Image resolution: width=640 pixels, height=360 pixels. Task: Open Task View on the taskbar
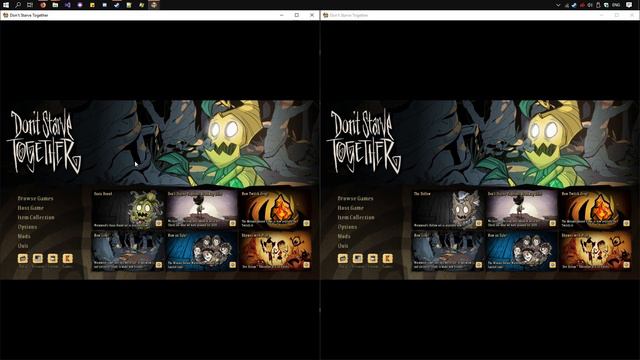click(30, 5)
